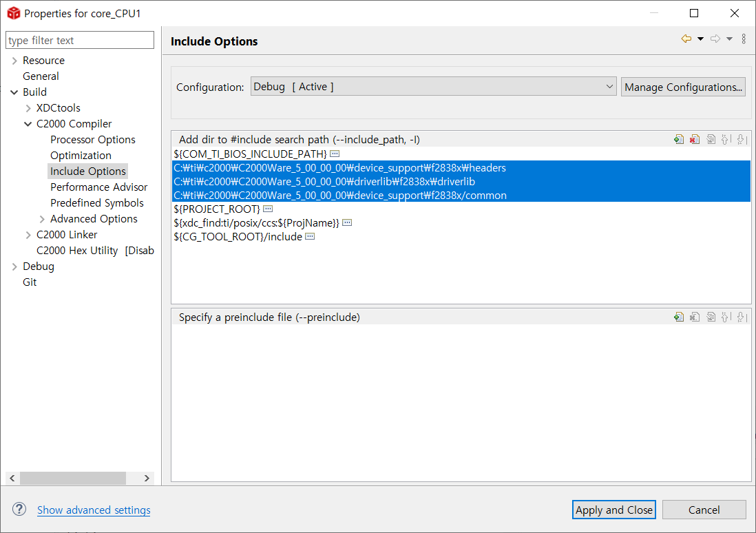Expand the Debug tree node
The height and width of the screenshot is (533, 756).
click(14, 266)
